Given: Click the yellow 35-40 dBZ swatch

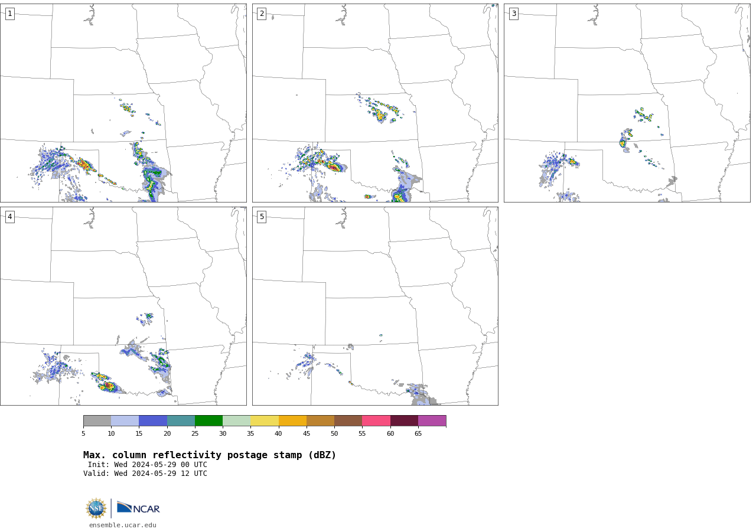Looking at the screenshot, I should click(x=265, y=420).
